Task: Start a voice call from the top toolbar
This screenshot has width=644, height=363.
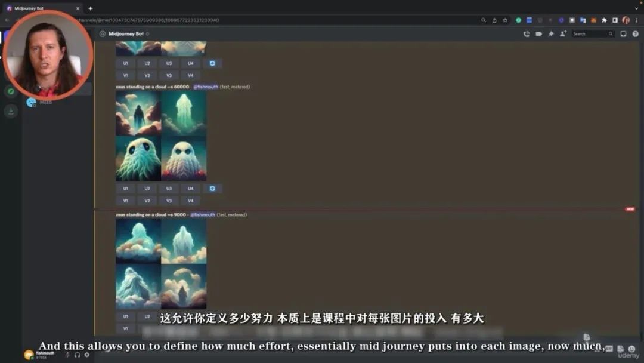Action: coord(527,34)
